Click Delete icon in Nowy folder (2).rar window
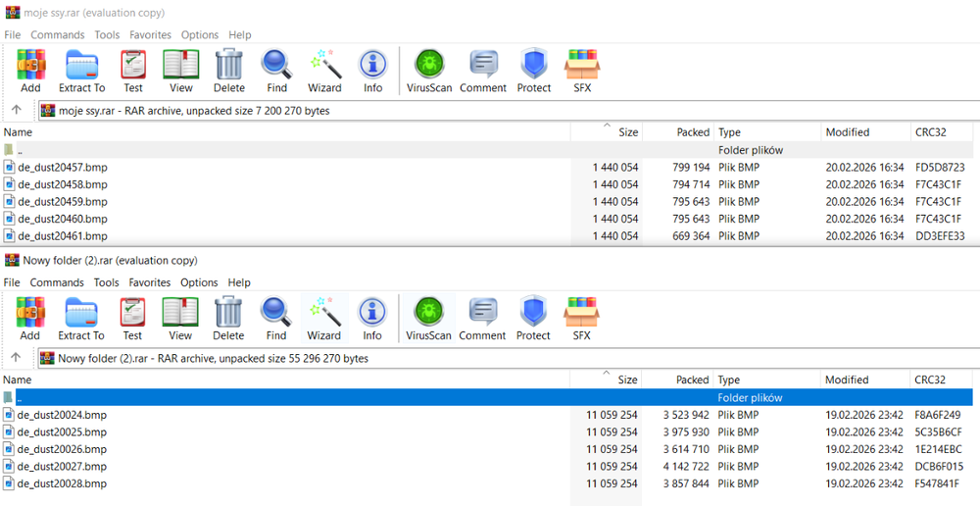 tap(228, 318)
